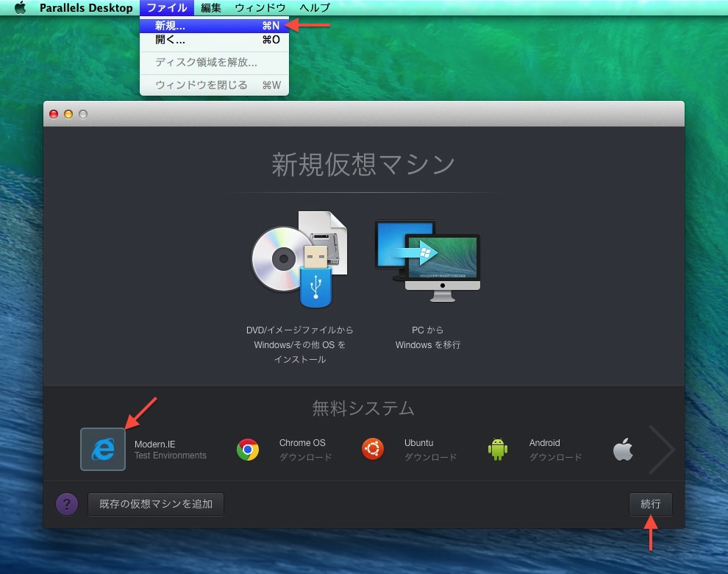Show more free systems with right chevron
Screen dimensions: 728x574
(x=662, y=450)
